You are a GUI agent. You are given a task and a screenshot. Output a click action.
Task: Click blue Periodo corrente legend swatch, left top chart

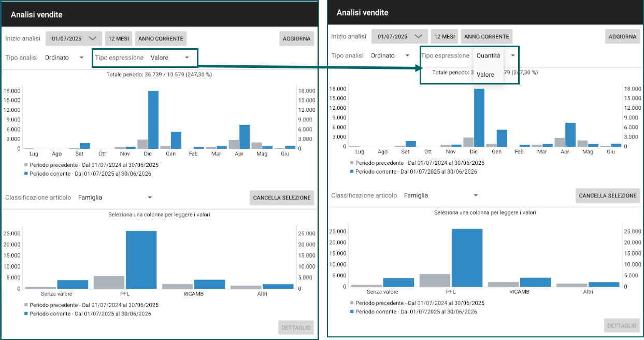click(26, 174)
